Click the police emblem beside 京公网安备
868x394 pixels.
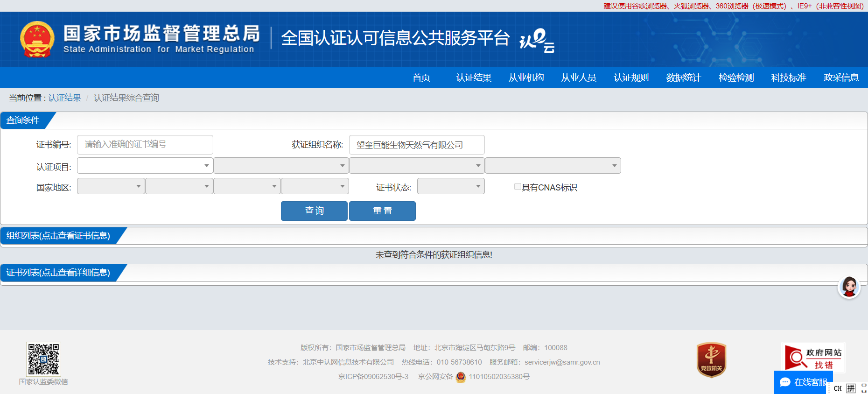point(461,377)
